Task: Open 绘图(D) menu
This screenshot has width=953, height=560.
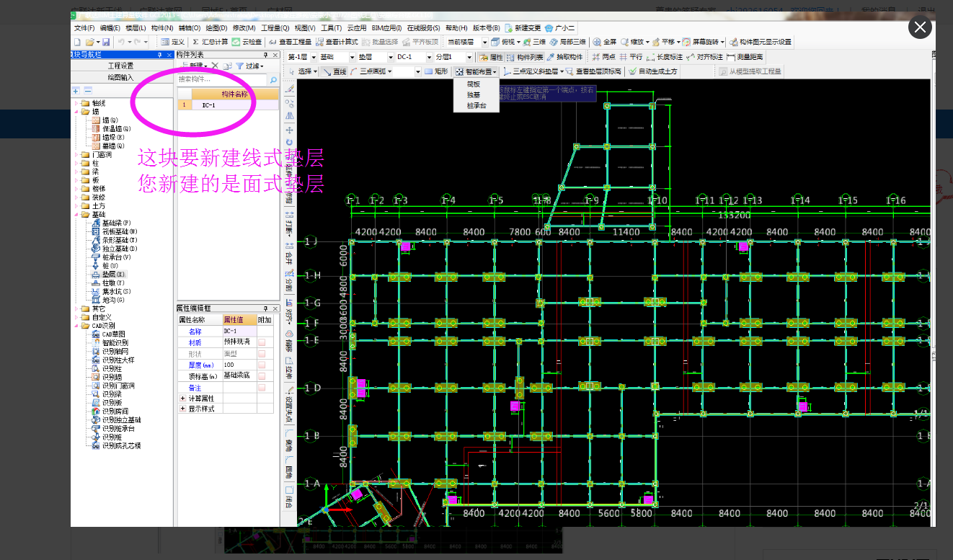Action: tap(216, 27)
